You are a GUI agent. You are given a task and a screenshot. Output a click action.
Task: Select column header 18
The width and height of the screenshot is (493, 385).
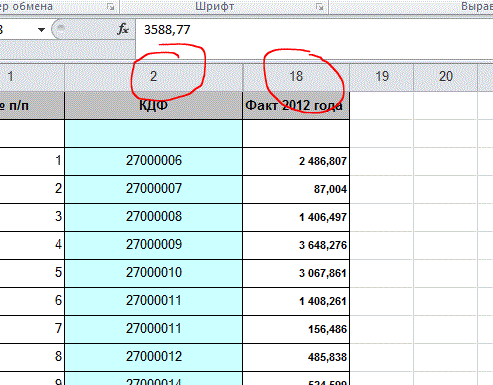[x=296, y=77]
